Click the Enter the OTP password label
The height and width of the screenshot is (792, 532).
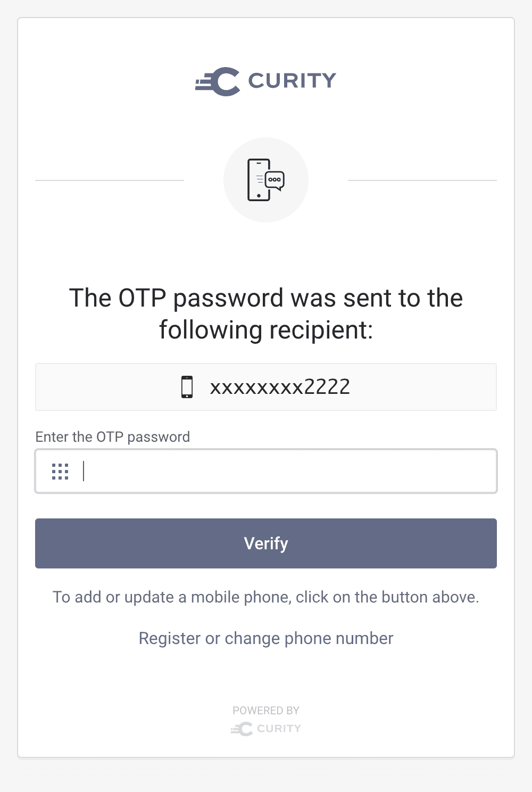[112, 436]
